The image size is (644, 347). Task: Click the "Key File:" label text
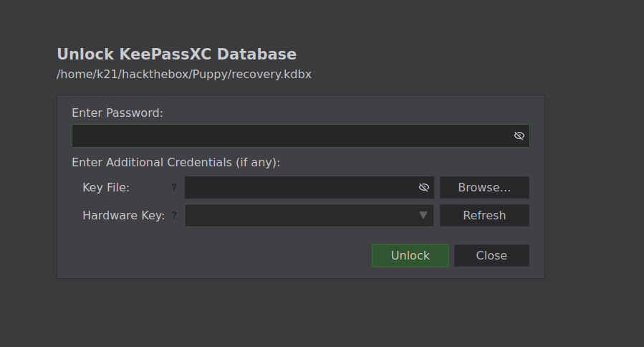[106, 188]
